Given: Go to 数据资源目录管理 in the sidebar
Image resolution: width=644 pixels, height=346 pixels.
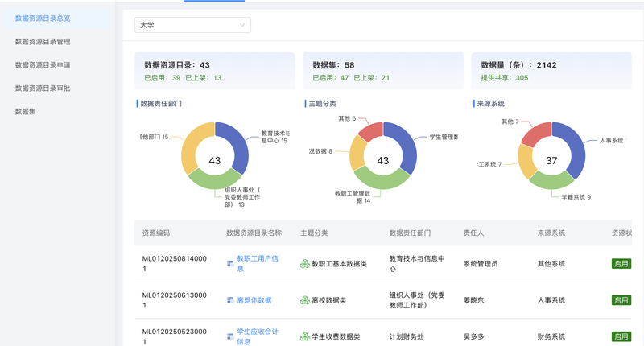Looking at the screenshot, I should click(43, 41).
